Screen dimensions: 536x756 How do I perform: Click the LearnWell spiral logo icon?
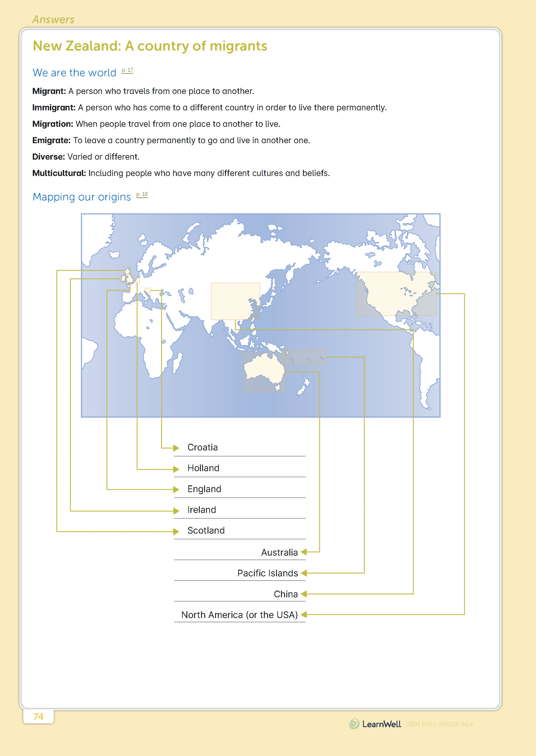(354, 724)
